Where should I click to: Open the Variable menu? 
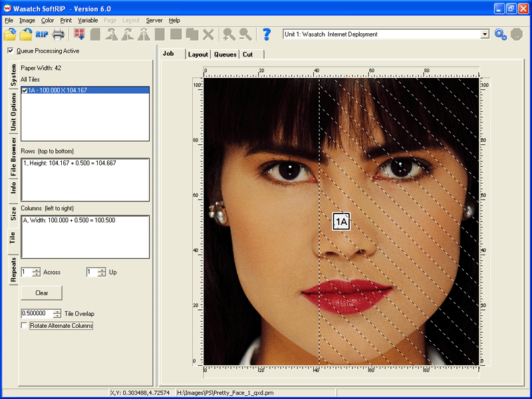pos(88,21)
